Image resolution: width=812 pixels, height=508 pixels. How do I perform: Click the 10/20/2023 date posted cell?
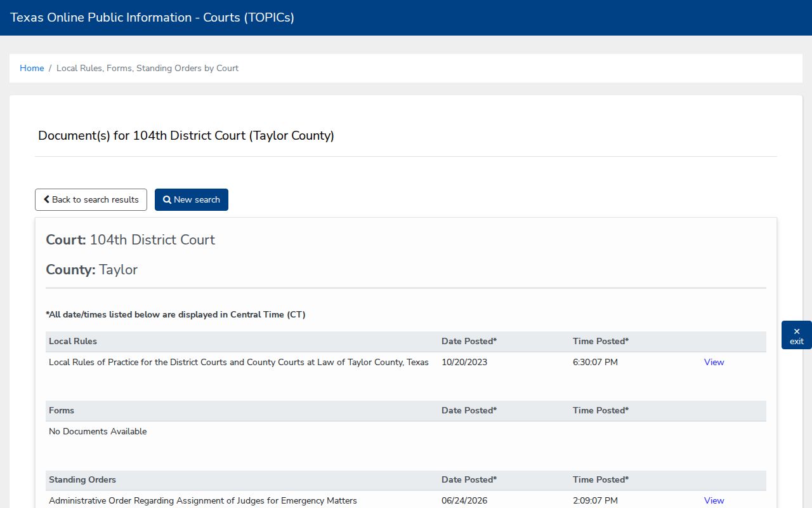[464, 362]
